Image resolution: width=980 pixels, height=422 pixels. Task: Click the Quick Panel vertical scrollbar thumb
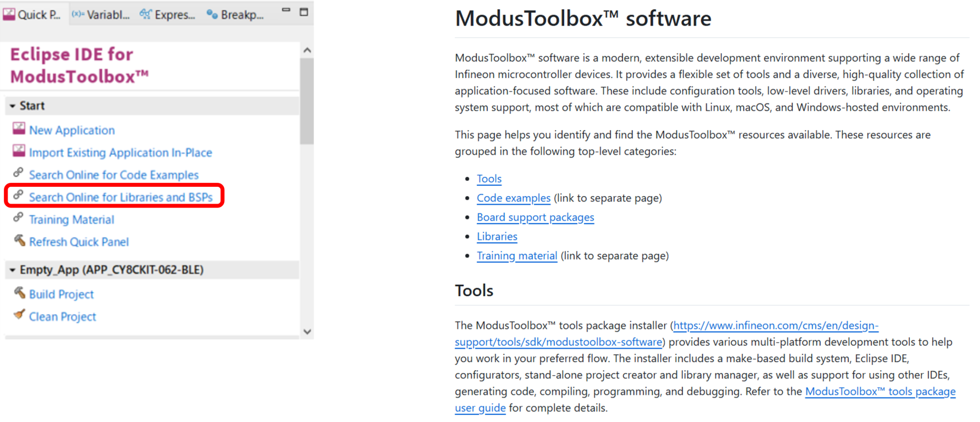(x=307, y=101)
